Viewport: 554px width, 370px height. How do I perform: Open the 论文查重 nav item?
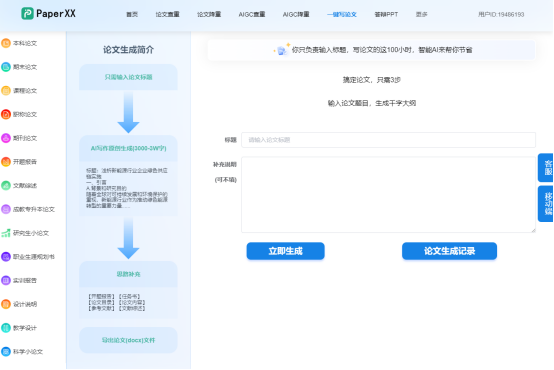167,14
